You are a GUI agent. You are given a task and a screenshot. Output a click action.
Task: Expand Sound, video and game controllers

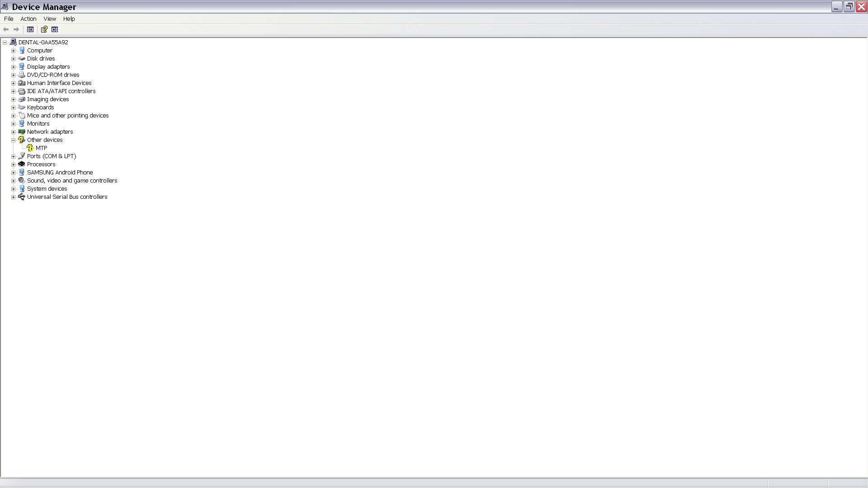[14, 181]
